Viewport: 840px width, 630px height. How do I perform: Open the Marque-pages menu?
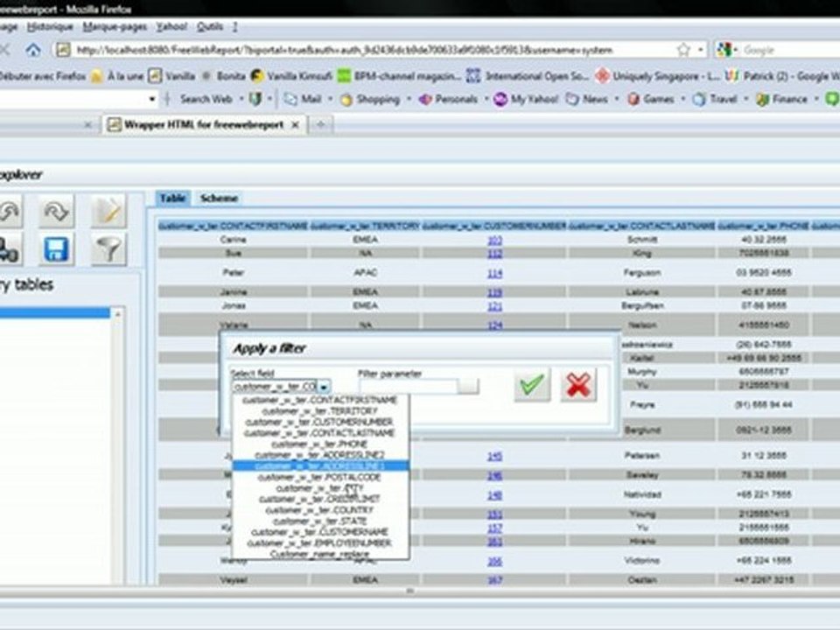(115, 27)
